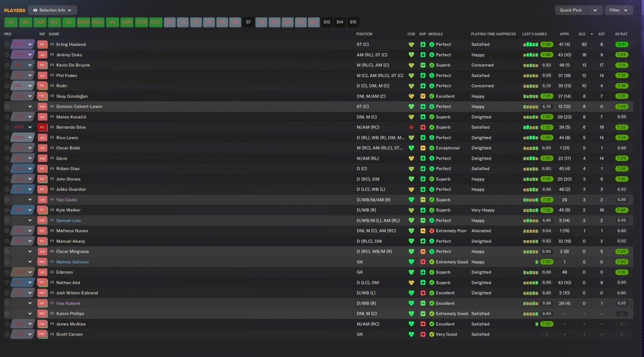Click Bernardo Silva's Inj status badge
The width and height of the screenshot is (644, 357).
coord(42,127)
